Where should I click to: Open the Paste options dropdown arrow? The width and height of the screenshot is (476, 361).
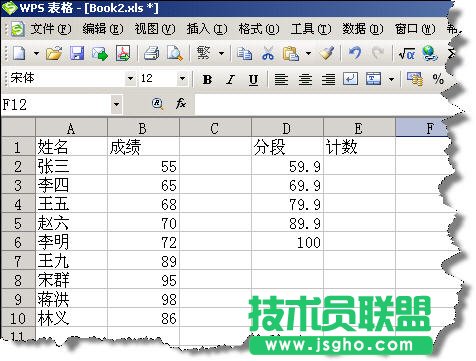(x=308, y=53)
